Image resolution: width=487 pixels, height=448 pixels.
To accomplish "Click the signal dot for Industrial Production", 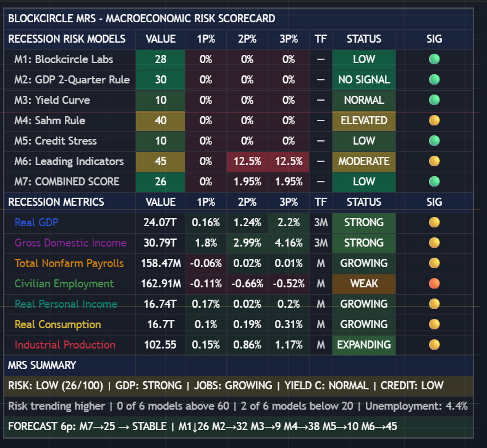I will point(434,345).
